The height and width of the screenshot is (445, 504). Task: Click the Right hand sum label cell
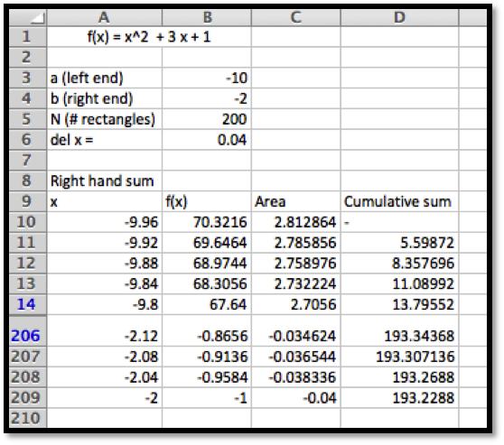coord(105,181)
